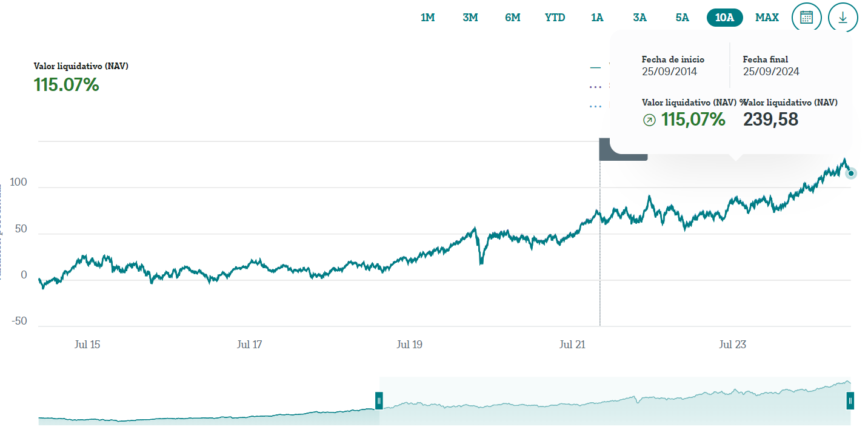Click the green upward arrow icon in tooltip
This screenshot has height=438, width=868.
coord(649,120)
